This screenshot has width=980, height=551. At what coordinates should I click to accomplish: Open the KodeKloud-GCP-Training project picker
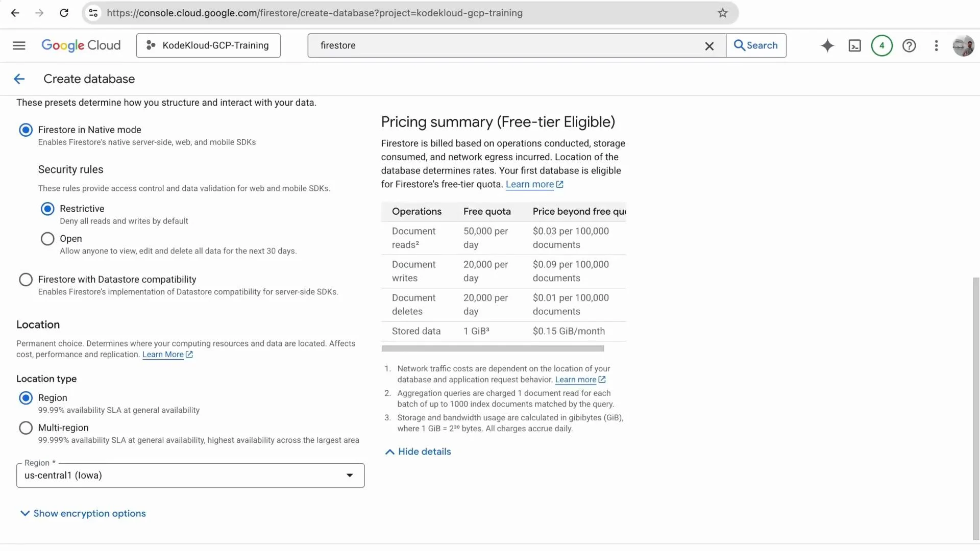tap(208, 45)
